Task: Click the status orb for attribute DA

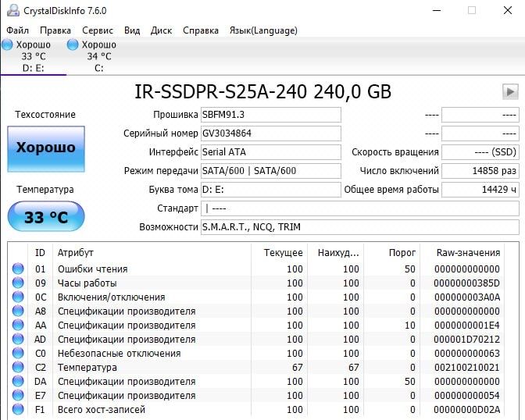Action: [18, 381]
